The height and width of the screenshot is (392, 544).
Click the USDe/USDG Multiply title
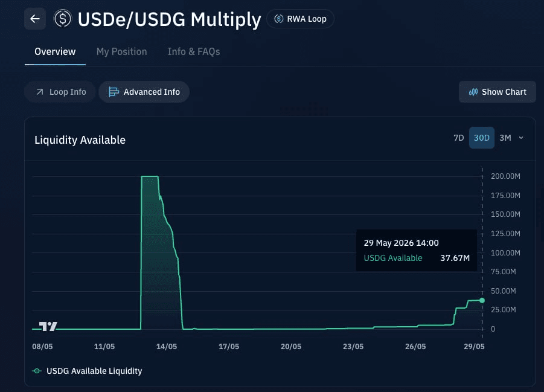169,19
